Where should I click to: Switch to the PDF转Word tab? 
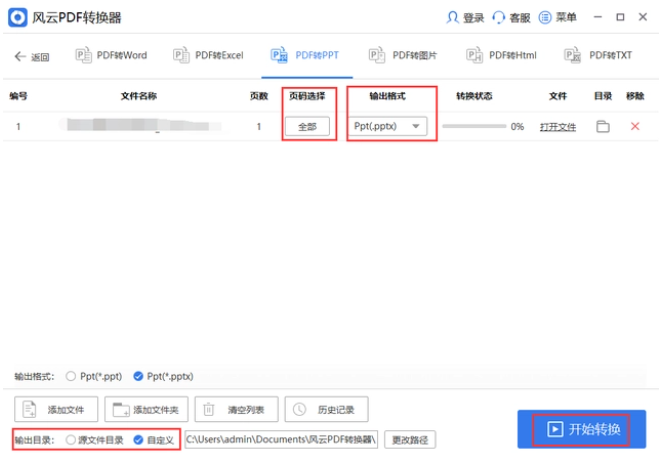click(111, 55)
